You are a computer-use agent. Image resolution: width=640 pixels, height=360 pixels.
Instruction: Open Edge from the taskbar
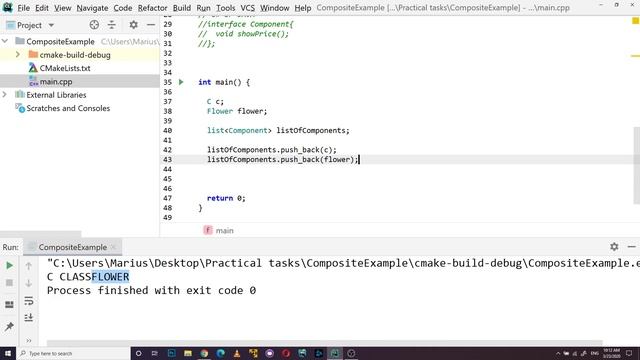click(220, 353)
